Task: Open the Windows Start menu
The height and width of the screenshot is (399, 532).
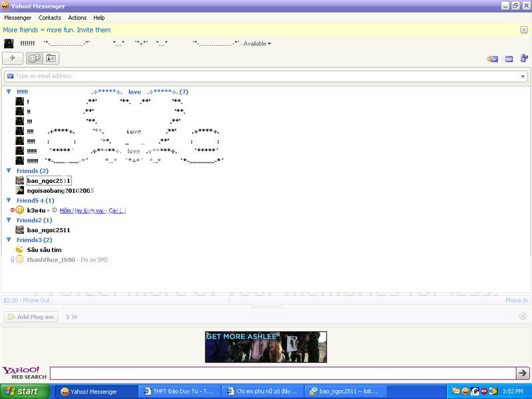Action: click(x=25, y=392)
